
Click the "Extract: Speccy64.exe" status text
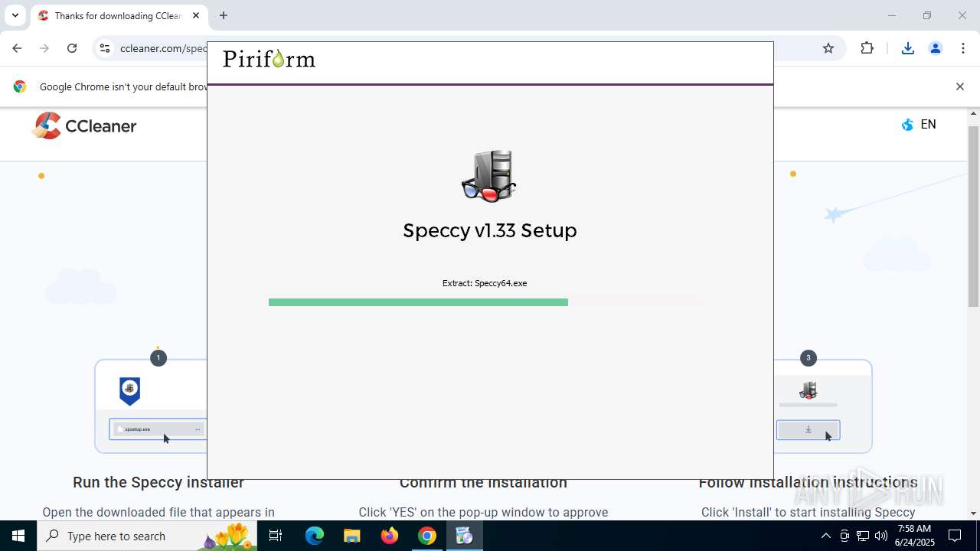485,283
